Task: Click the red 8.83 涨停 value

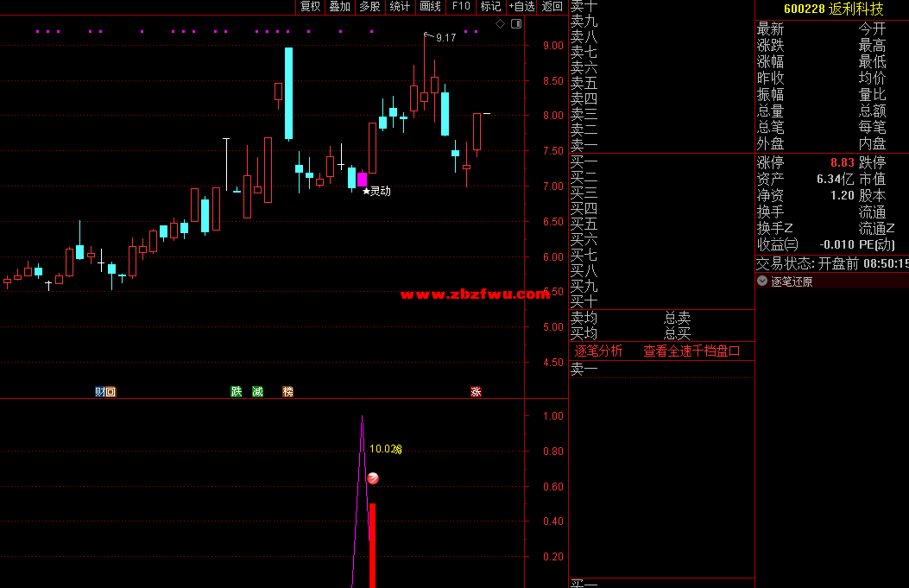Action: 842,163
